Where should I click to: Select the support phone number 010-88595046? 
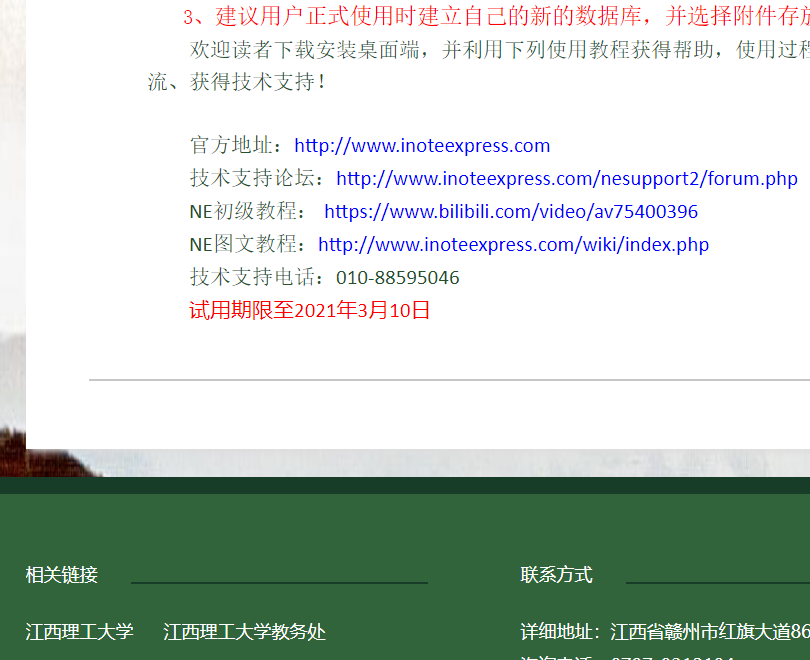pos(398,278)
